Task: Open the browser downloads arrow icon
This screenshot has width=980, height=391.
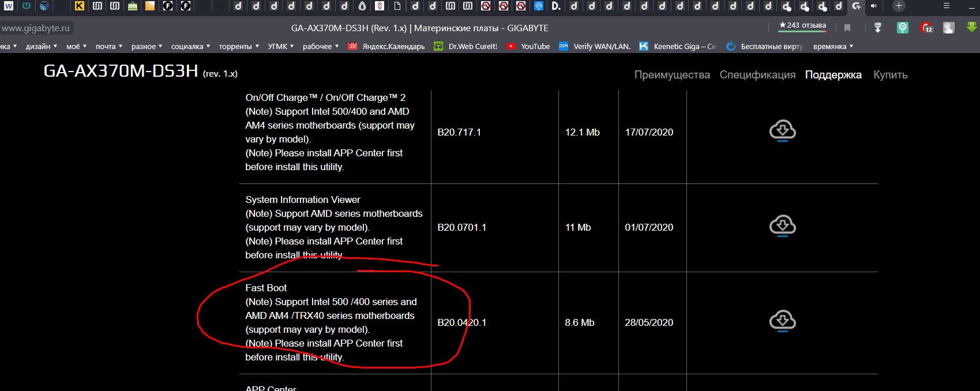Action: pyautogui.click(x=878, y=28)
